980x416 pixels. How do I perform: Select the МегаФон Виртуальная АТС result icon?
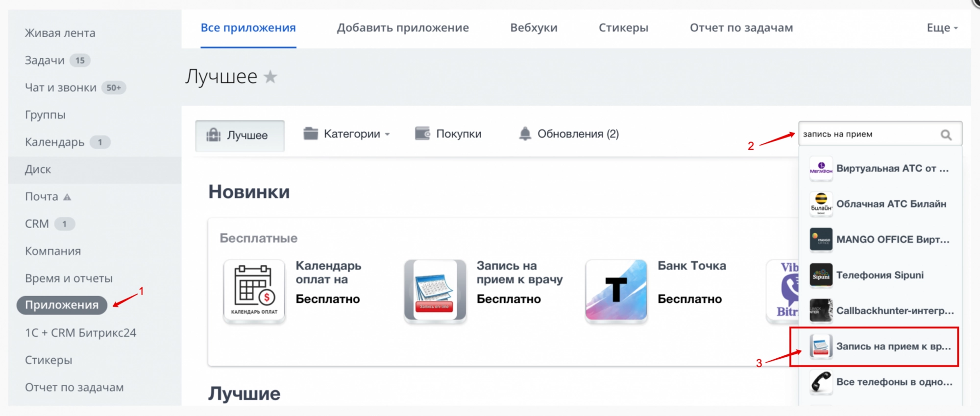[x=821, y=168]
